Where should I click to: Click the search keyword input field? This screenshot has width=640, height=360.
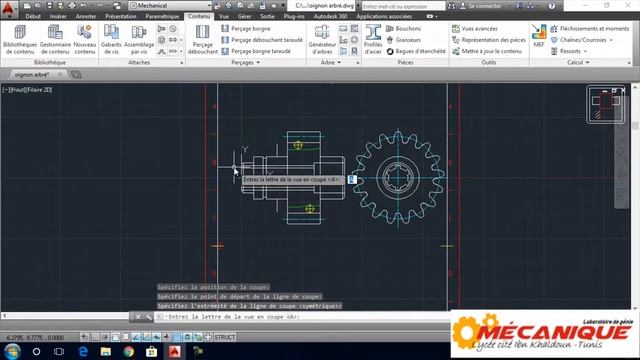point(403,6)
